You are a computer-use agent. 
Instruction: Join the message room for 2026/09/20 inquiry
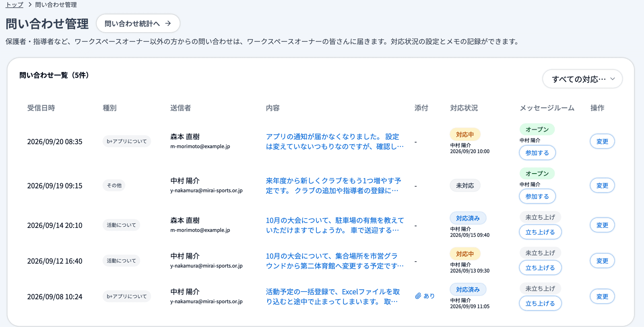(537, 153)
